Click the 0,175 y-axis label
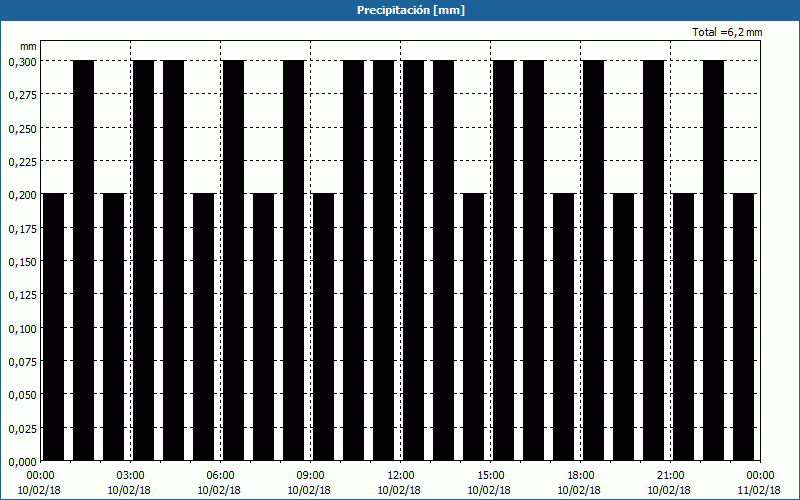Image resolution: width=800 pixels, height=500 pixels. tap(22, 229)
